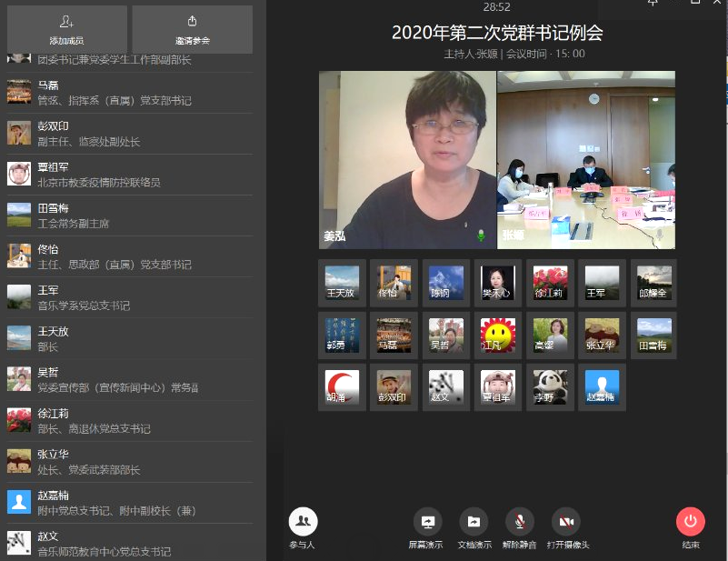The height and width of the screenshot is (561, 728).
Task: Click 高缨's tile in participant grid
Action: click(x=550, y=336)
